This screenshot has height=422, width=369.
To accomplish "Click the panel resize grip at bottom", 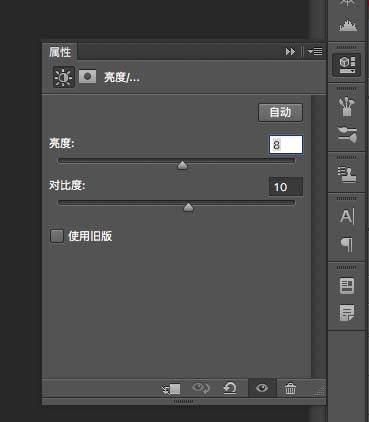I will point(183,401).
